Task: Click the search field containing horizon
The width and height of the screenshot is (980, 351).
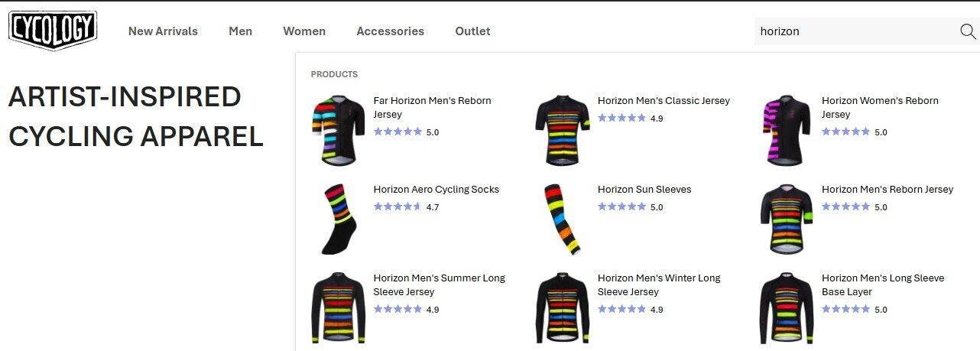Action: 856,31
